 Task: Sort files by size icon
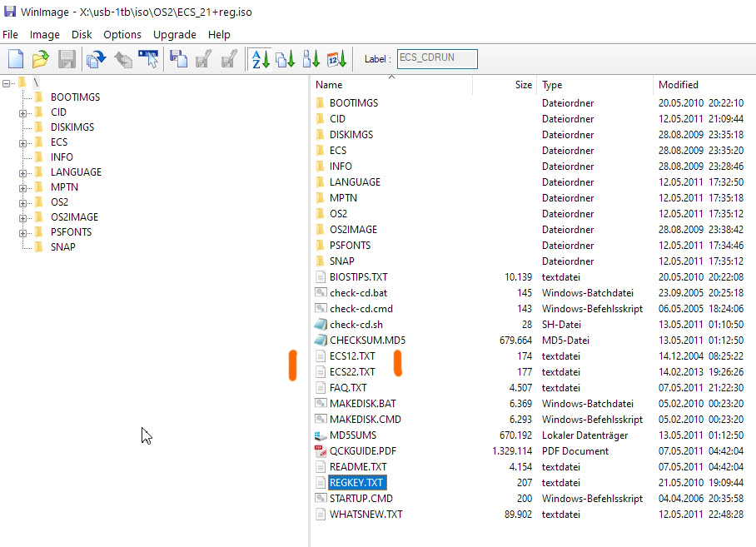click(x=311, y=59)
